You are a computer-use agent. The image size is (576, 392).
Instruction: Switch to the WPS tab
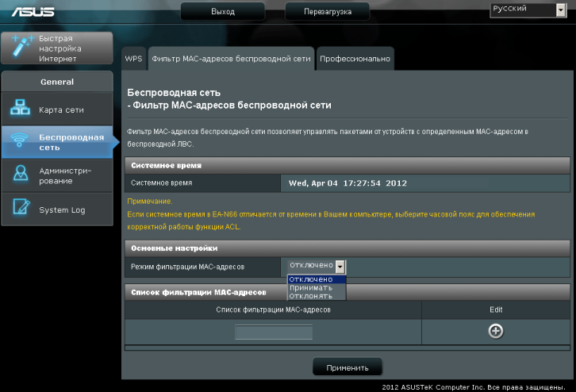[x=132, y=59]
